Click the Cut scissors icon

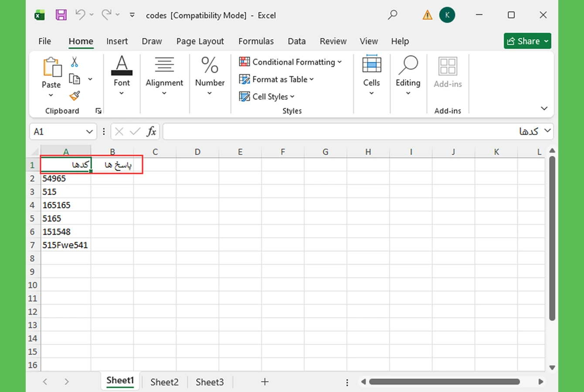(75, 62)
